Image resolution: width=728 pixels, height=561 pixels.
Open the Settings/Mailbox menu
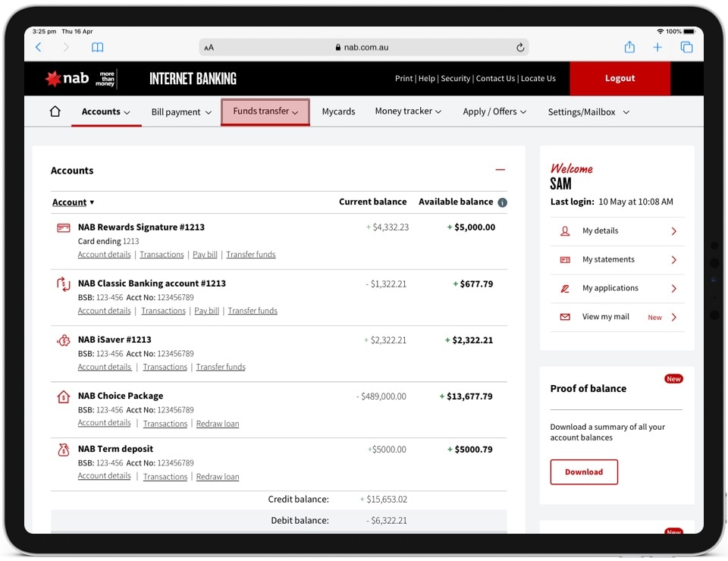tap(588, 112)
